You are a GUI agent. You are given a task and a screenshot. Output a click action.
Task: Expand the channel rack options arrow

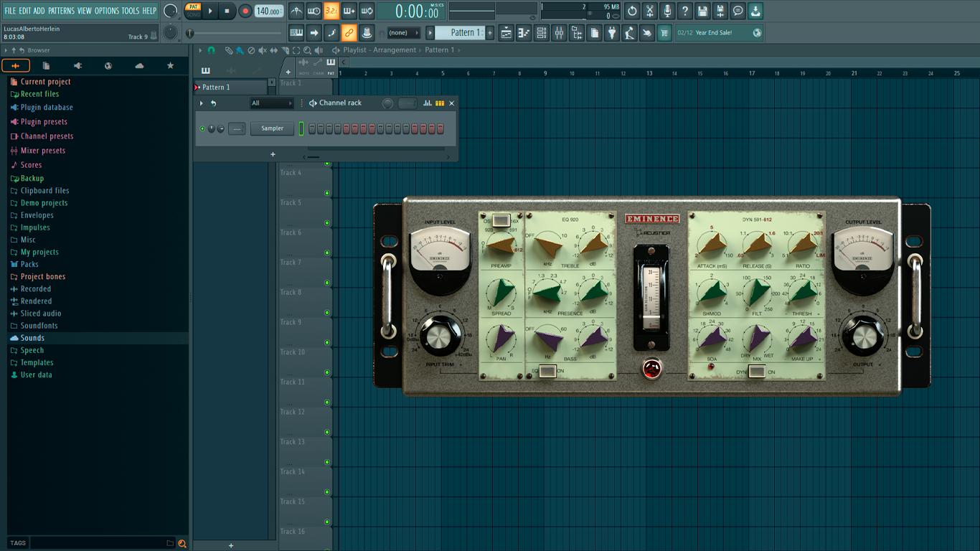point(202,103)
